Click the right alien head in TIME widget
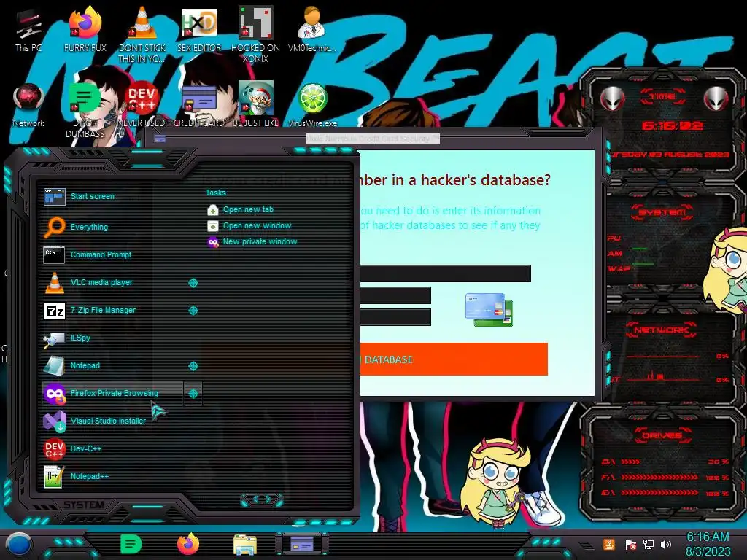 [x=716, y=99]
